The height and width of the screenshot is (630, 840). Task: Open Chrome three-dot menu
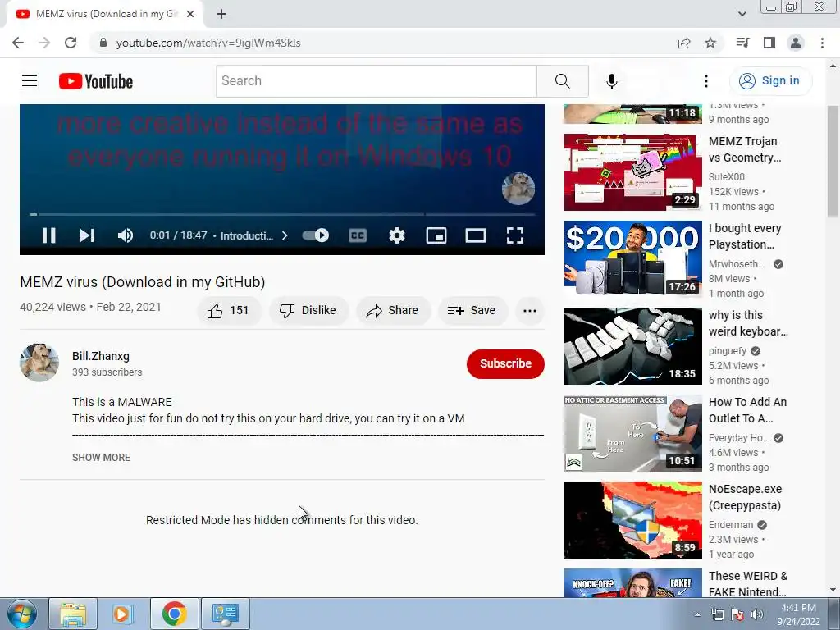(822, 43)
